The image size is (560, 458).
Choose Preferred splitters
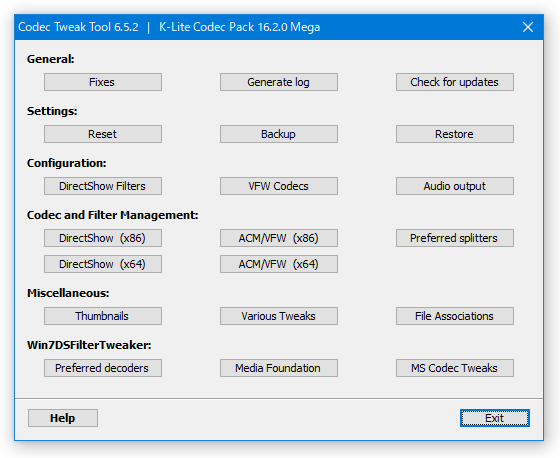tap(455, 238)
